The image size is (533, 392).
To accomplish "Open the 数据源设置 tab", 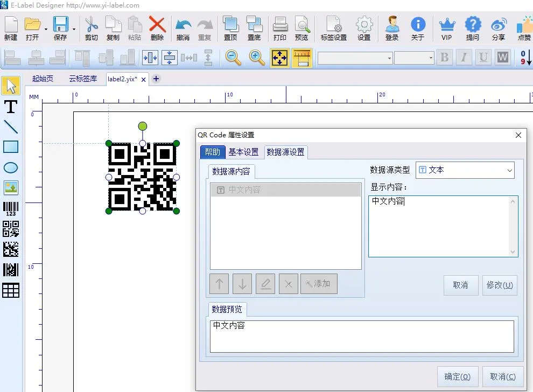I will coord(285,152).
